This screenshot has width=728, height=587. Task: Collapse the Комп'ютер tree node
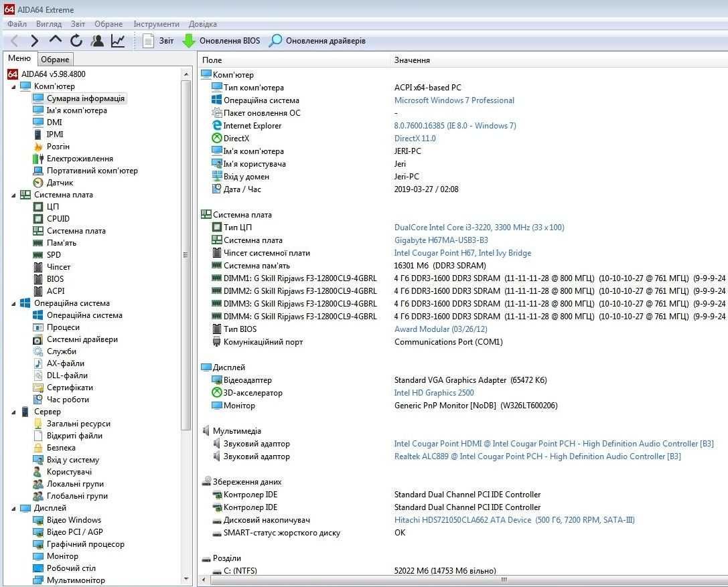click(x=13, y=87)
